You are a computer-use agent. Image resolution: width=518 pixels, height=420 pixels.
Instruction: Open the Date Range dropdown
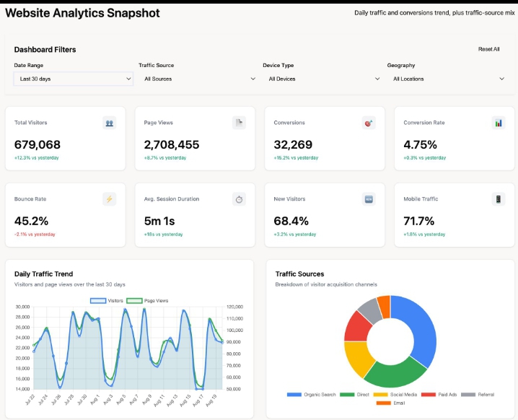[74, 79]
